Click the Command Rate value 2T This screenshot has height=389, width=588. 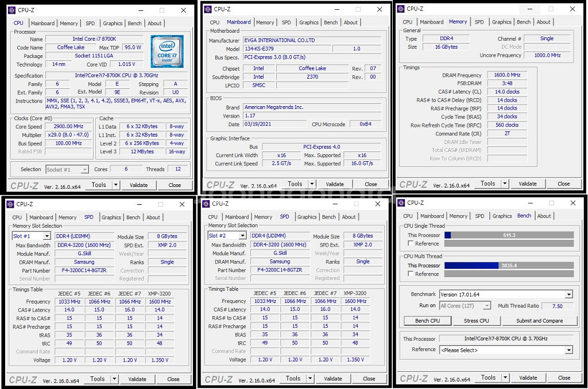[507, 134]
